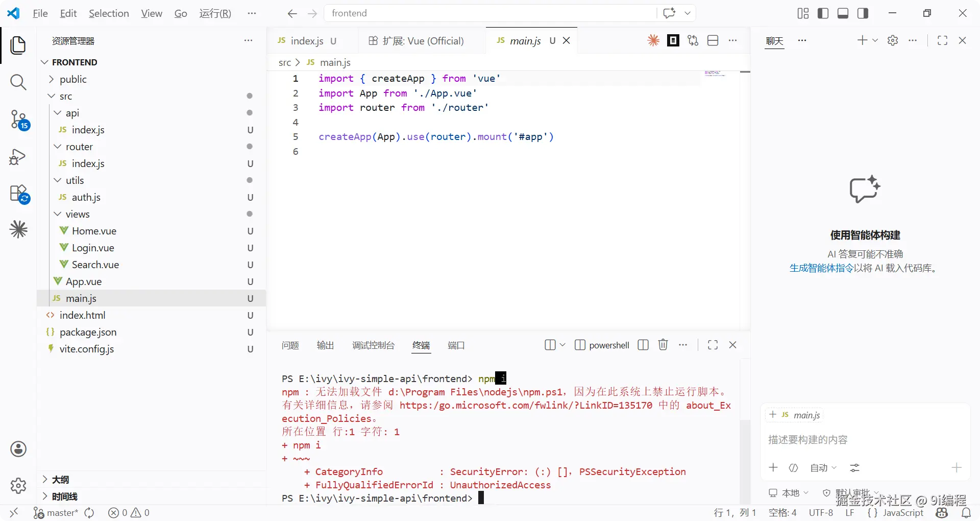The image size is (980, 521).
Task: Go forward using the right arrow
Action: click(x=313, y=13)
